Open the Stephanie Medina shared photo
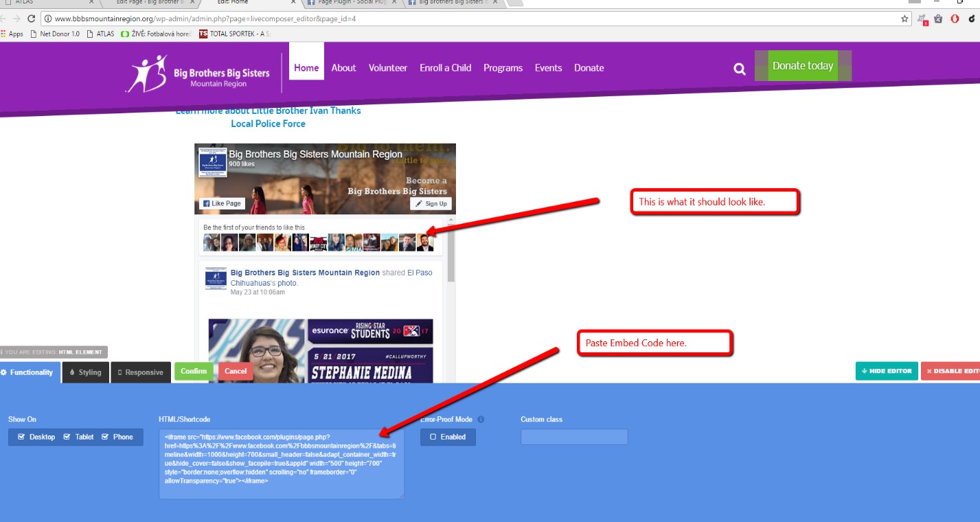 pos(321,350)
